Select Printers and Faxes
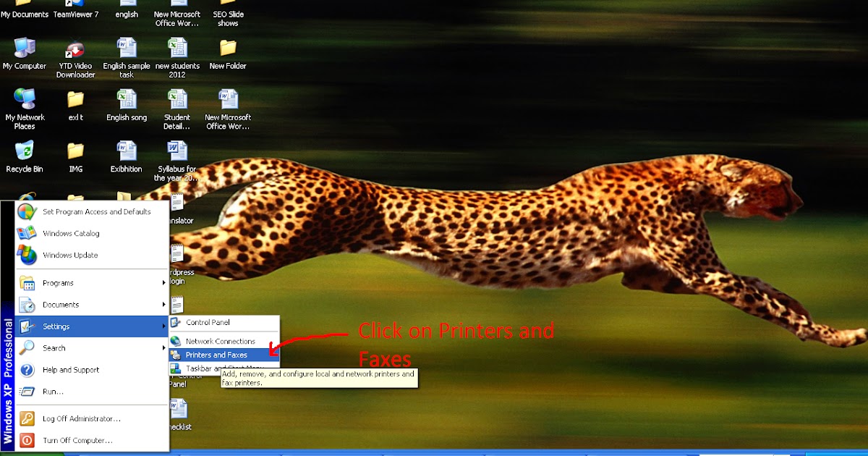Screen dimensions: 868x456 click(217, 355)
